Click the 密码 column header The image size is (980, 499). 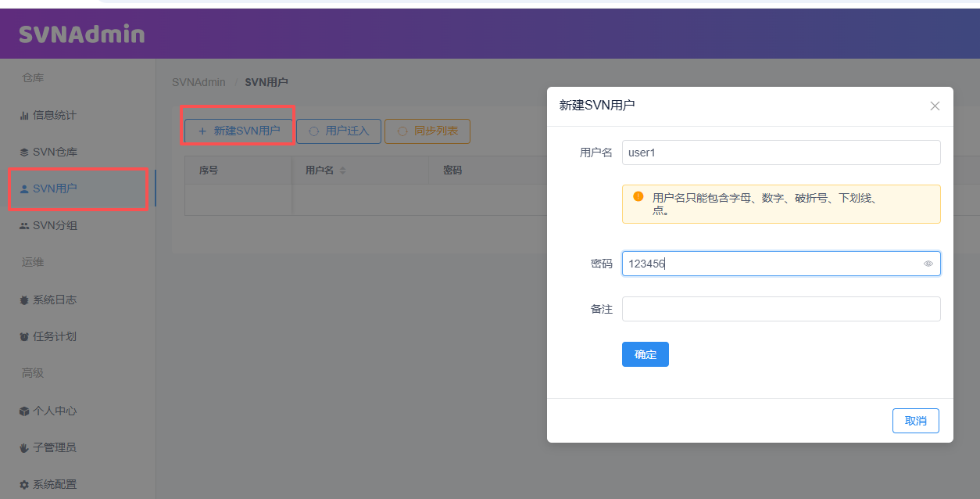pyautogui.click(x=452, y=170)
